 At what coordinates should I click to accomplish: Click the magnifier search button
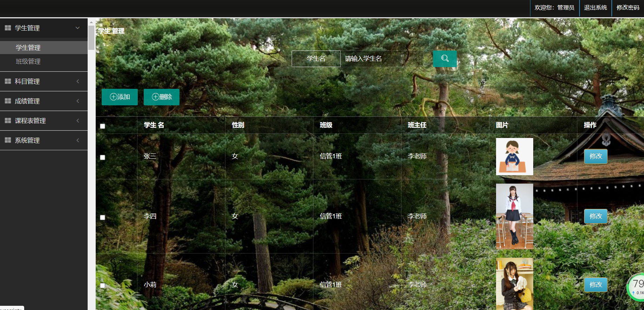point(445,59)
